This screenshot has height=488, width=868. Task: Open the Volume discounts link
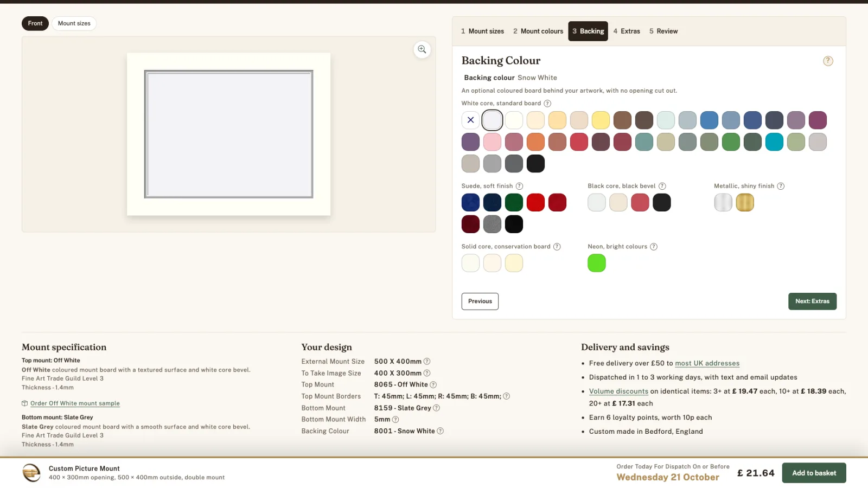coord(618,391)
